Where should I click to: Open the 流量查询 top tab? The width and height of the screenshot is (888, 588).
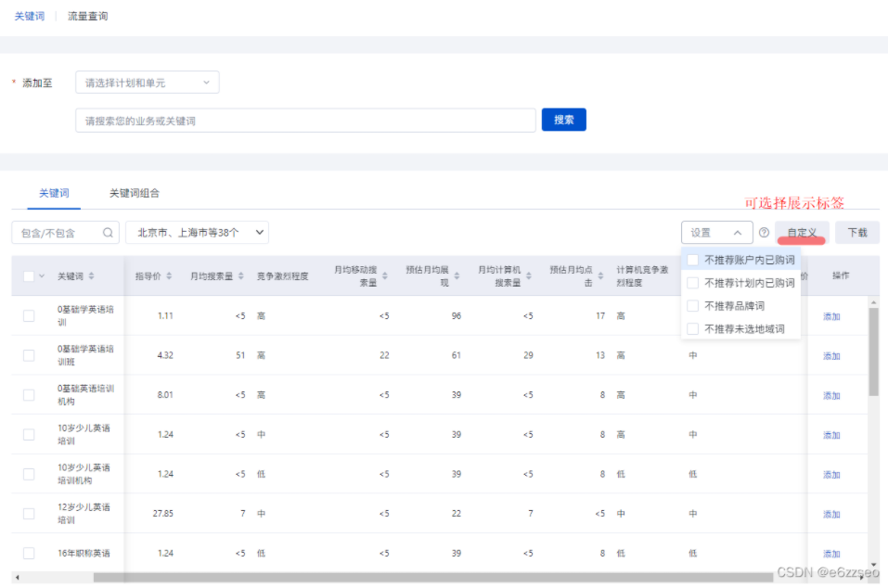click(x=87, y=16)
